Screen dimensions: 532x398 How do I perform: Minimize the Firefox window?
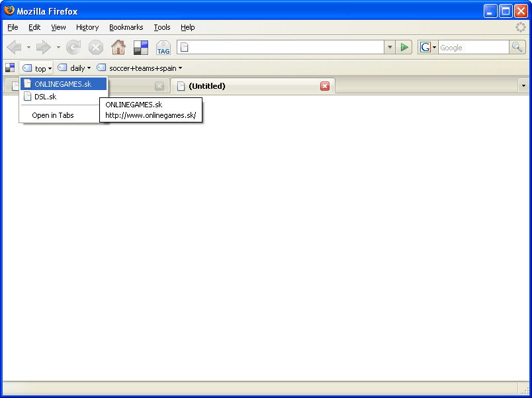[x=490, y=11]
